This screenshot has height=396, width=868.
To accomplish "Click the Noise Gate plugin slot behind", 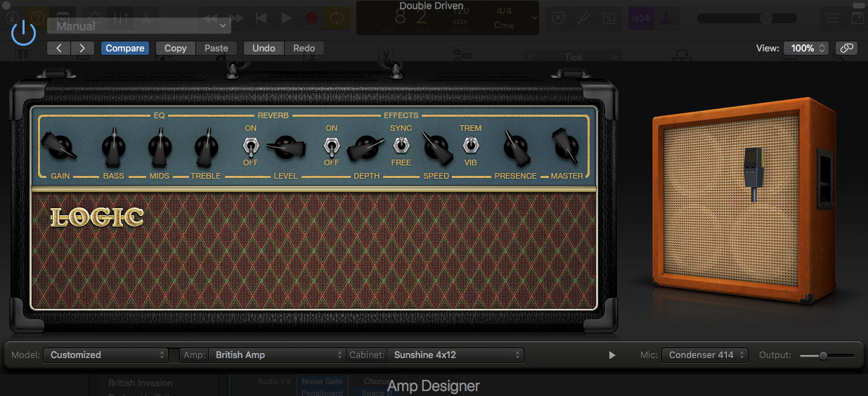I will [322, 381].
